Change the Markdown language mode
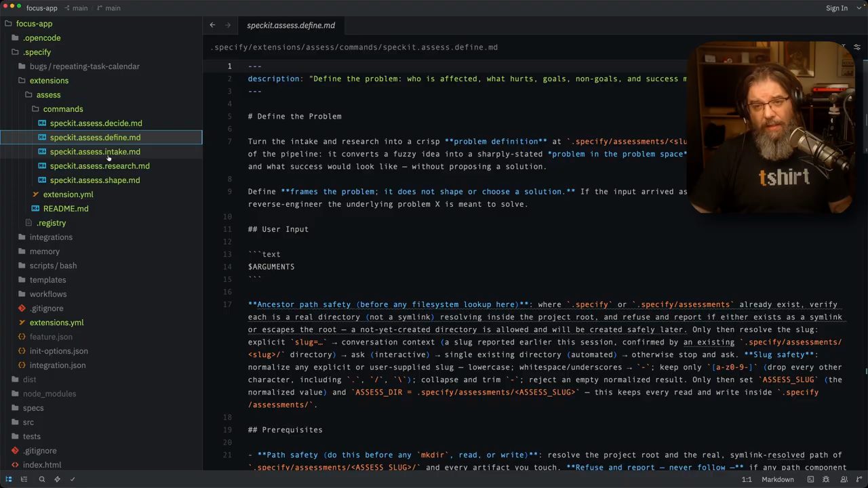Image resolution: width=868 pixels, height=488 pixels. [x=778, y=479]
